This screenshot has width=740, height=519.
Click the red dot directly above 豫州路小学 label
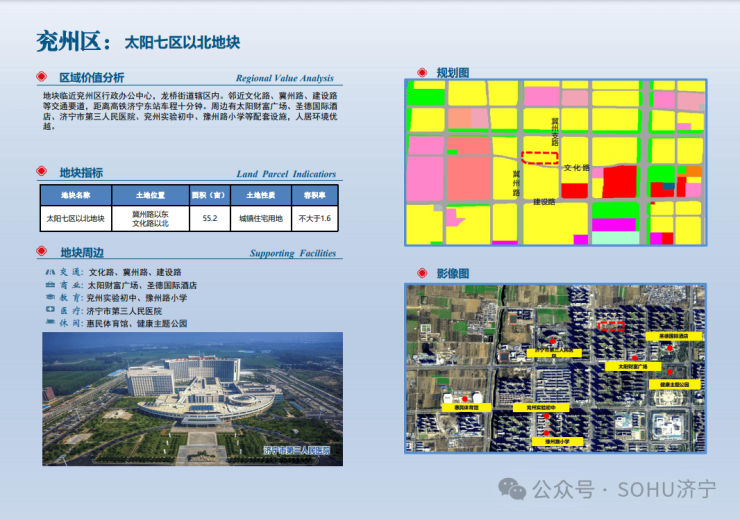tap(547, 433)
